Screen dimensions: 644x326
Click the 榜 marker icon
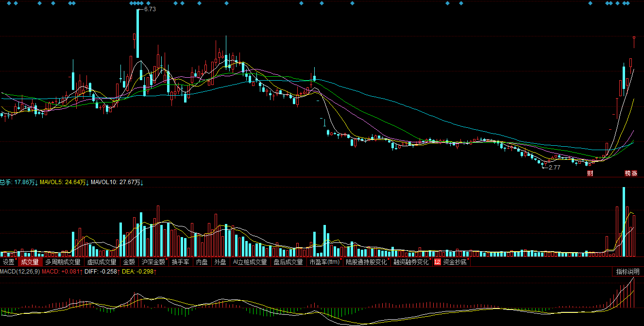[627, 173]
